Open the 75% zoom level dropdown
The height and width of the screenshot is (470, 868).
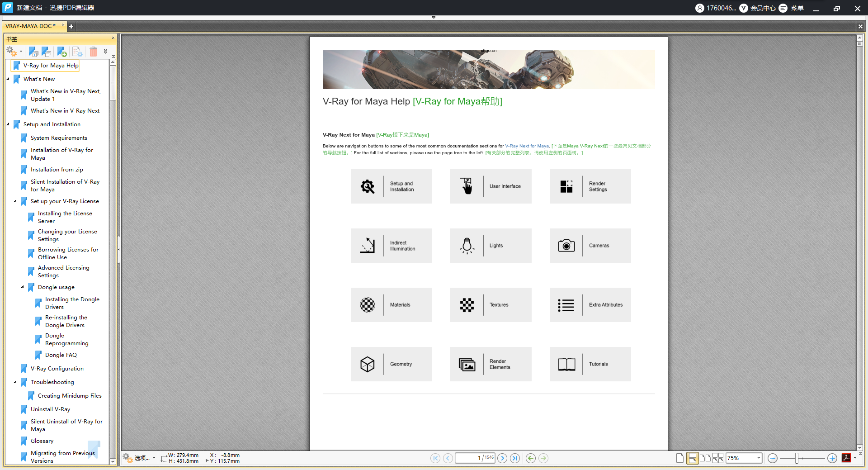point(759,458)
